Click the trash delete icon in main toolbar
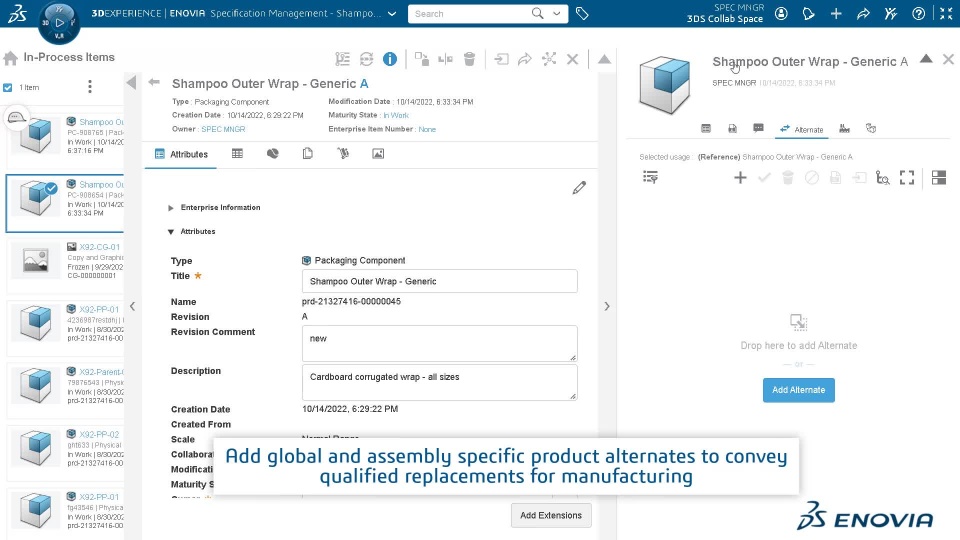This screenshot has height=540, width=960. tap(469, 59)
